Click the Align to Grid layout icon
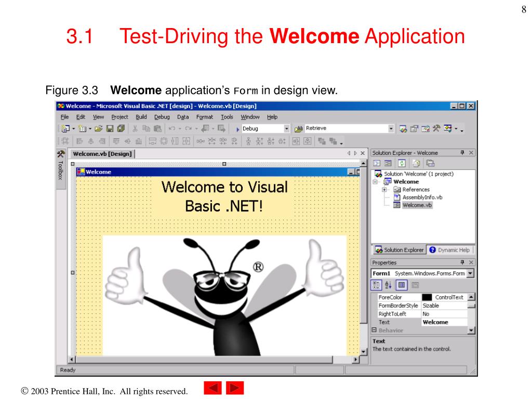 65,141
